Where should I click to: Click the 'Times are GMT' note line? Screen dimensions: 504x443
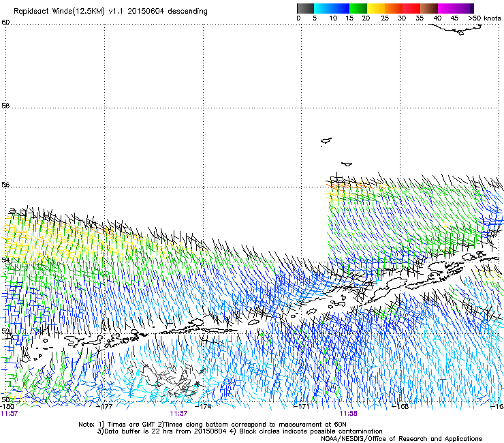point(212,425)
